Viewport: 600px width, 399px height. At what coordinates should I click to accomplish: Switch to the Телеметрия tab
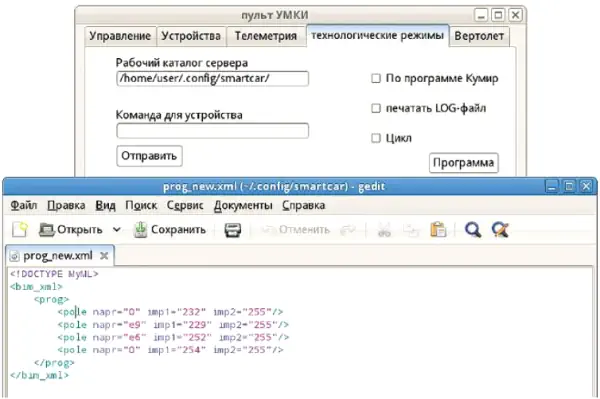(x=266, y=36)
